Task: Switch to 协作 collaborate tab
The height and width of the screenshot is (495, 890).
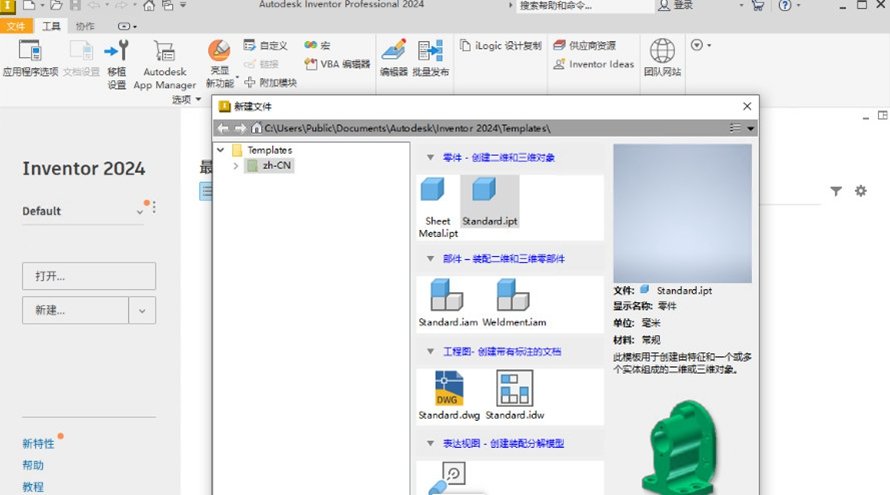Action: pos(85,26)
